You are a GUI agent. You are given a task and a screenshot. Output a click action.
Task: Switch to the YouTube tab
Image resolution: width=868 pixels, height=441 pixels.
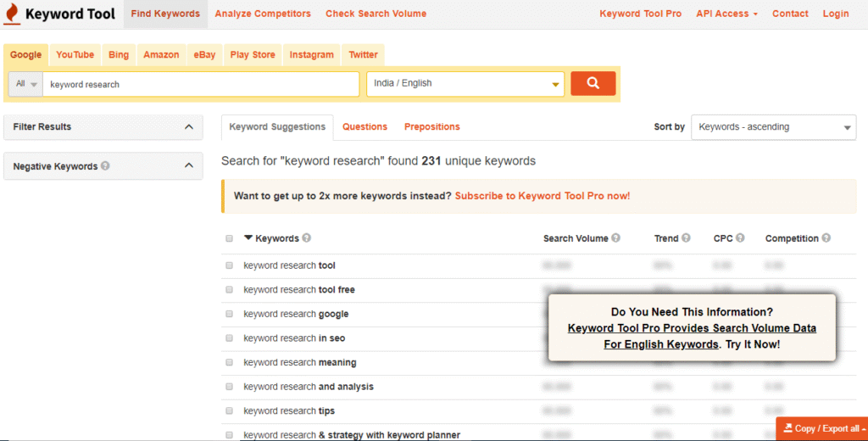pyautogui.click(x=75, y=54)
